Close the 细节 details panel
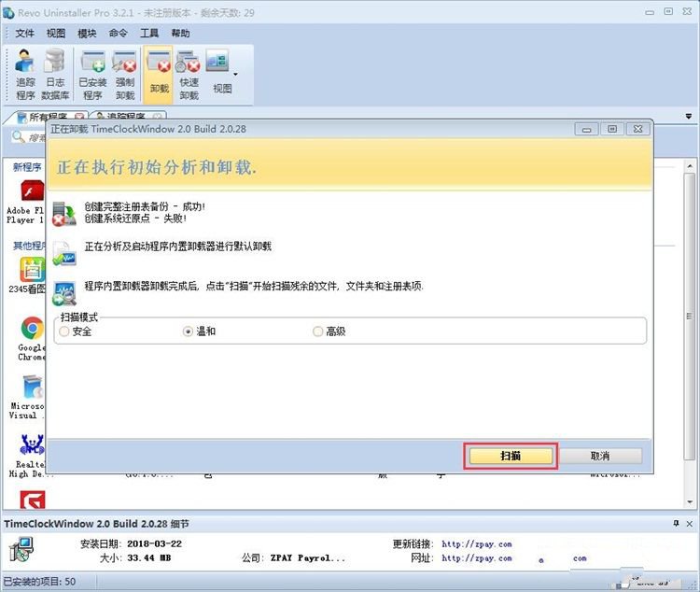700x592 pixels. click(690, 524)
